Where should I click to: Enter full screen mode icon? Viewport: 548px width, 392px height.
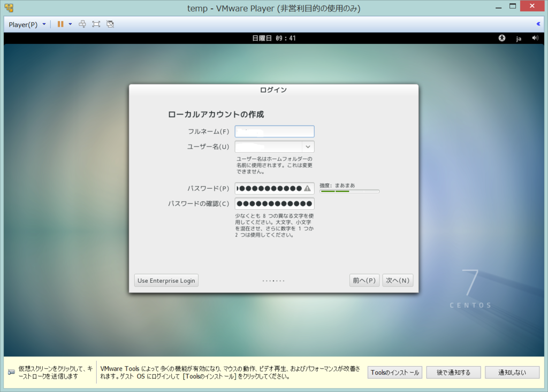click(x=96, y=24)
